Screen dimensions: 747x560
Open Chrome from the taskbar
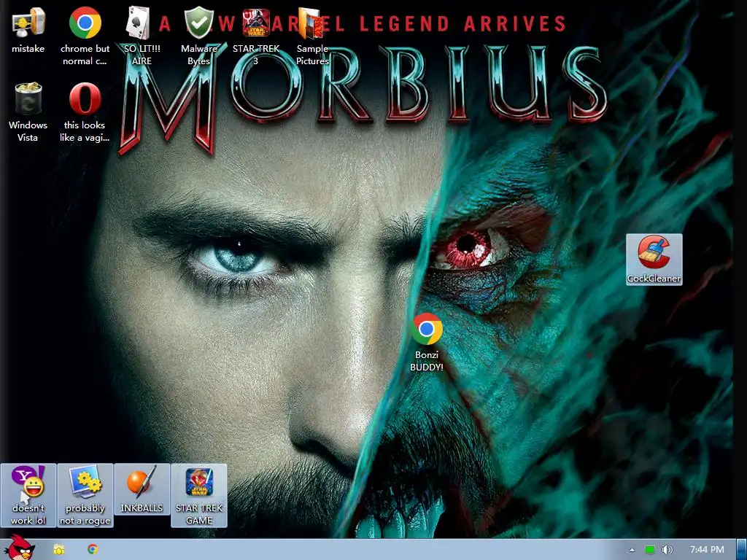(93, 550)
